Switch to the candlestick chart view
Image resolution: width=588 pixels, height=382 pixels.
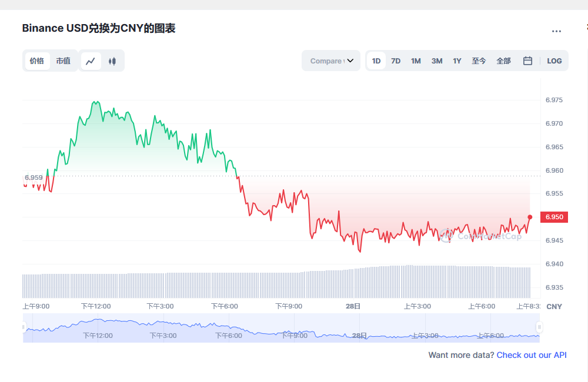point(112,61)
